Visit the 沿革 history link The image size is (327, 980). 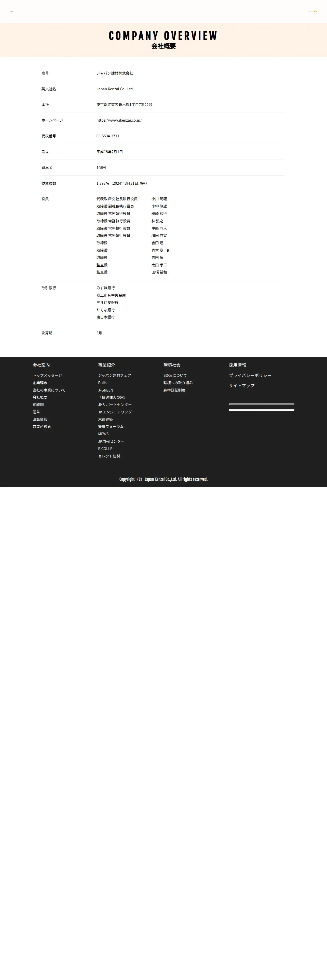click(36, 412)
